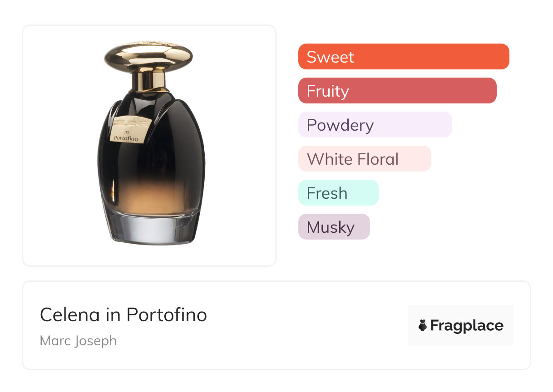Select the Fruity accord bar
Screen dimensions: 553x392
coord(397,91)
